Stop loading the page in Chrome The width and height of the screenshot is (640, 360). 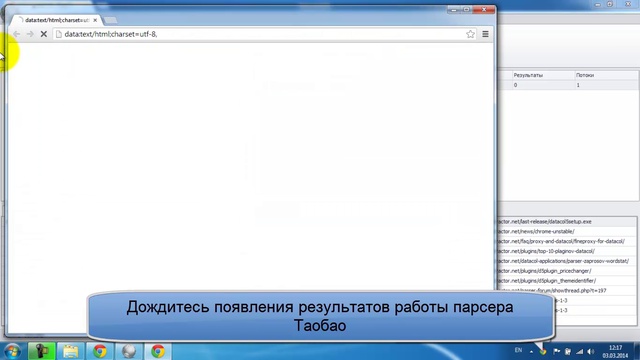(44, 34)
